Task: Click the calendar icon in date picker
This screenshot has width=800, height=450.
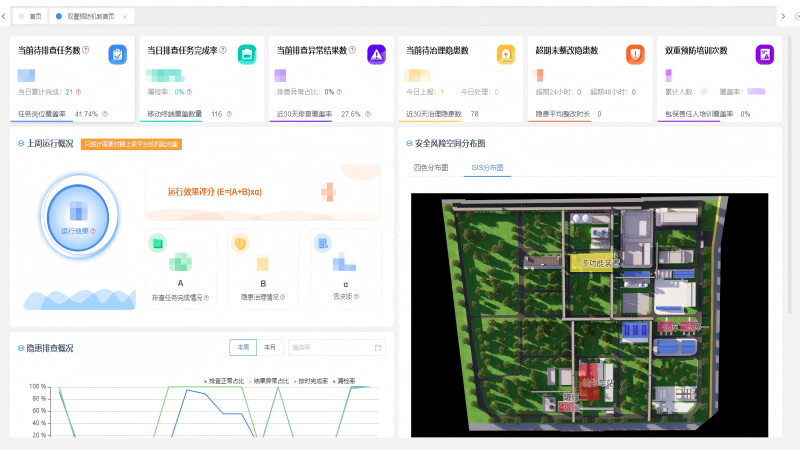Action: coord(378,347)
